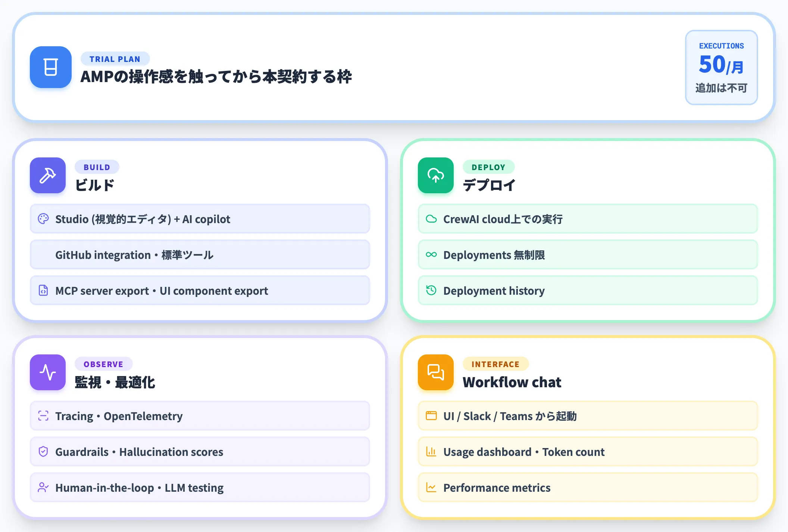The image size is (788, 532).
Task: Click the line chart icon beside Performance metrics
Action: [431, 488]
